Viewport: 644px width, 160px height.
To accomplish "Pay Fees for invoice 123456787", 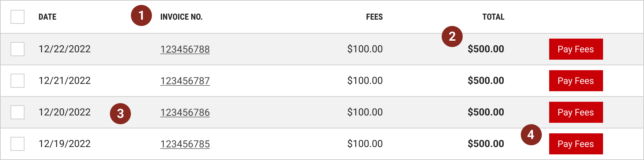I will click(576, 81).
